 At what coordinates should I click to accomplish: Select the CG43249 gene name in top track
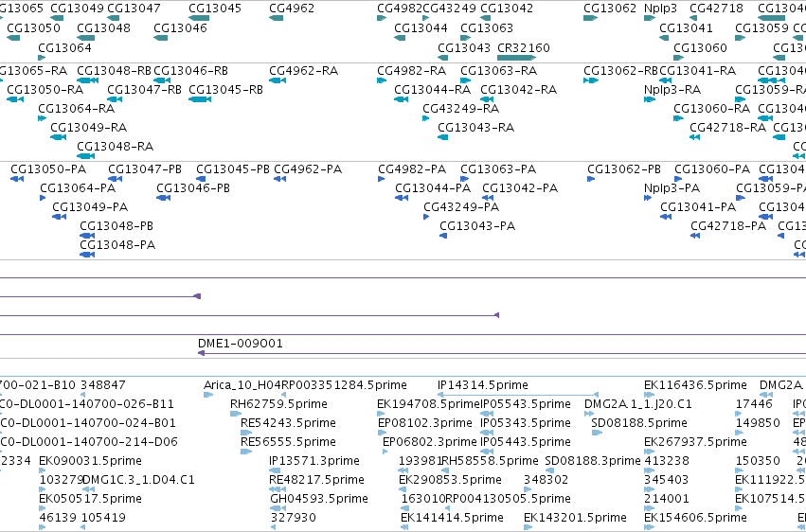point(449,9)
